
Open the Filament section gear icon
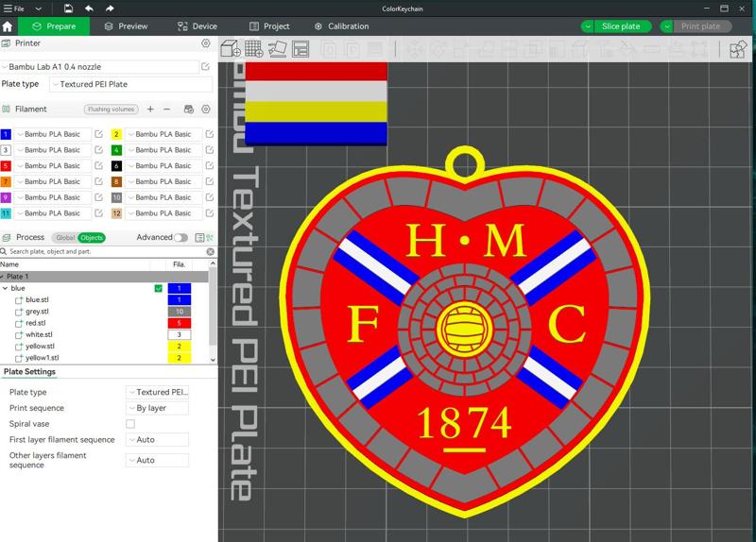pos(206,110)
